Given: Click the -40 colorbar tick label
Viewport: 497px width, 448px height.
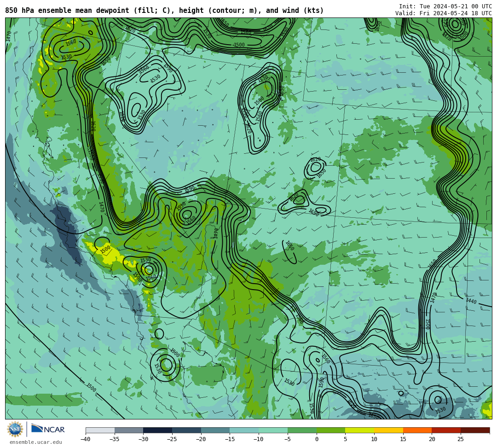Looking at the screenshot, I should (86, 439).
